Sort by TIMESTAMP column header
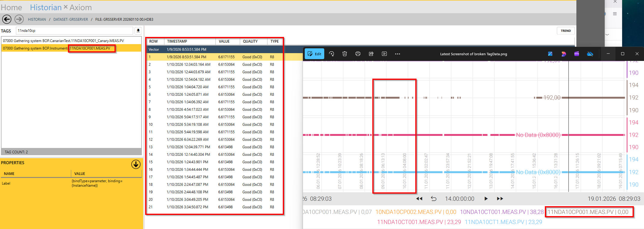This screenshot has width=644, height=229. 177,41
